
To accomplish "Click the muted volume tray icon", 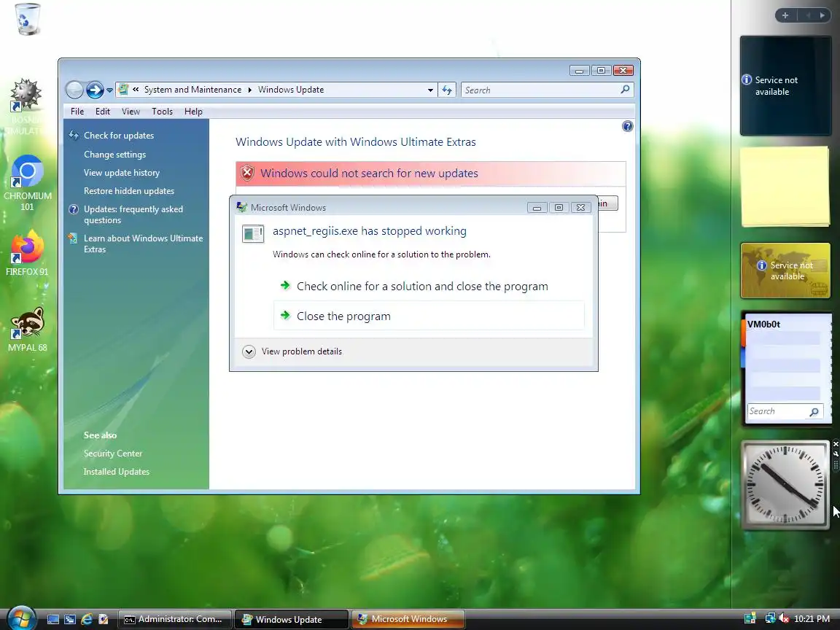I will 784,618.
